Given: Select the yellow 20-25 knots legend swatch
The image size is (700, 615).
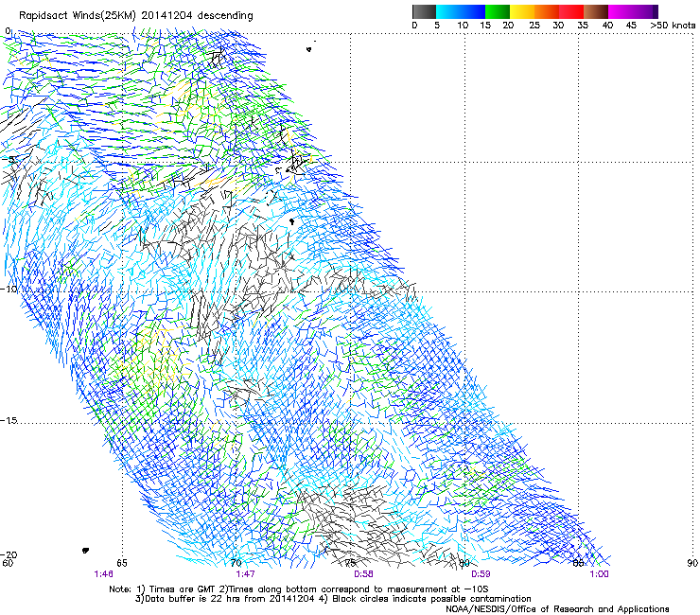Looking at the screenshot, I should (x=522, y=11).
